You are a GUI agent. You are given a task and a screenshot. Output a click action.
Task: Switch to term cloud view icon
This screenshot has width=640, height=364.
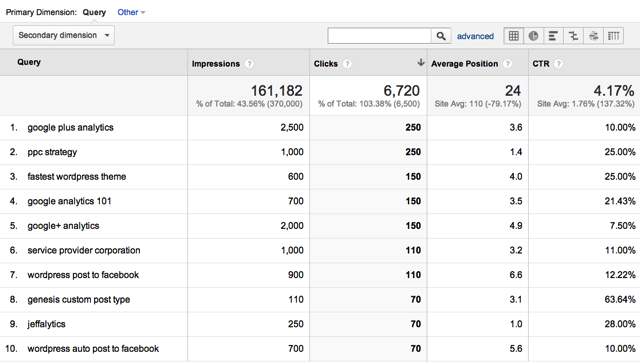[x=593, y=36]
